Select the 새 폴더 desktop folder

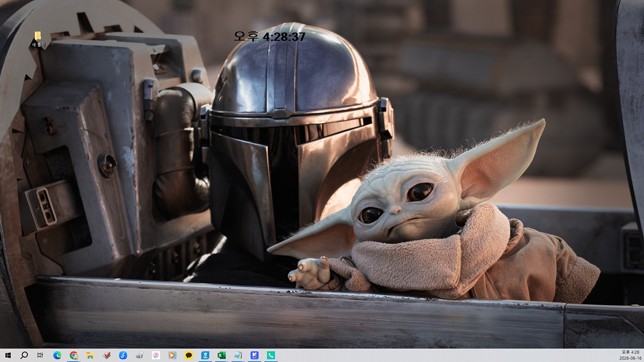pos(38,39)
